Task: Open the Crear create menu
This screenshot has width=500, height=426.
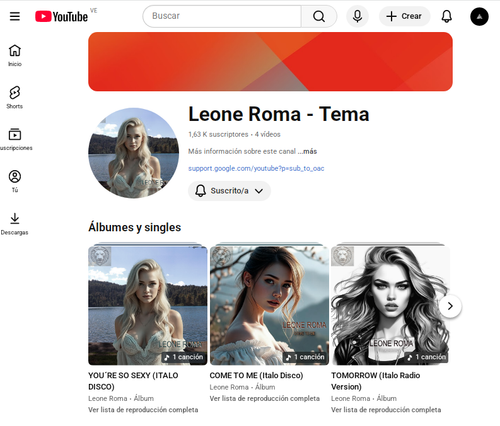Action: [x=404, y=16]
